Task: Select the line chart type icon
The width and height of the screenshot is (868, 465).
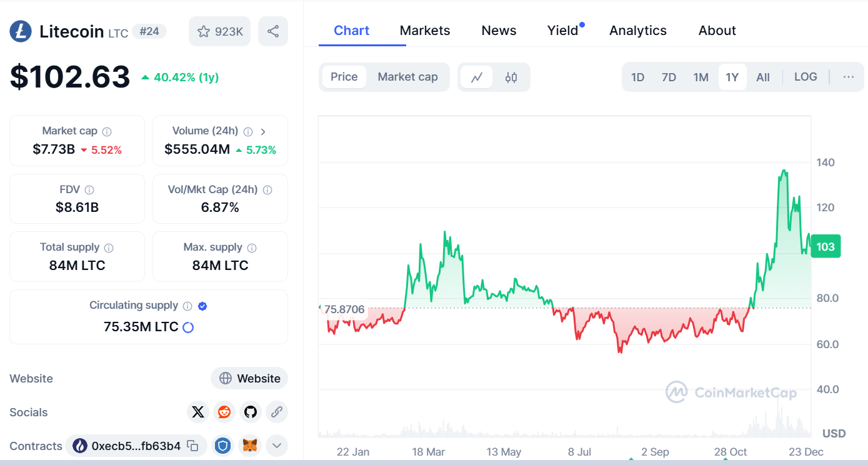Action: click(x=477, y=77)
